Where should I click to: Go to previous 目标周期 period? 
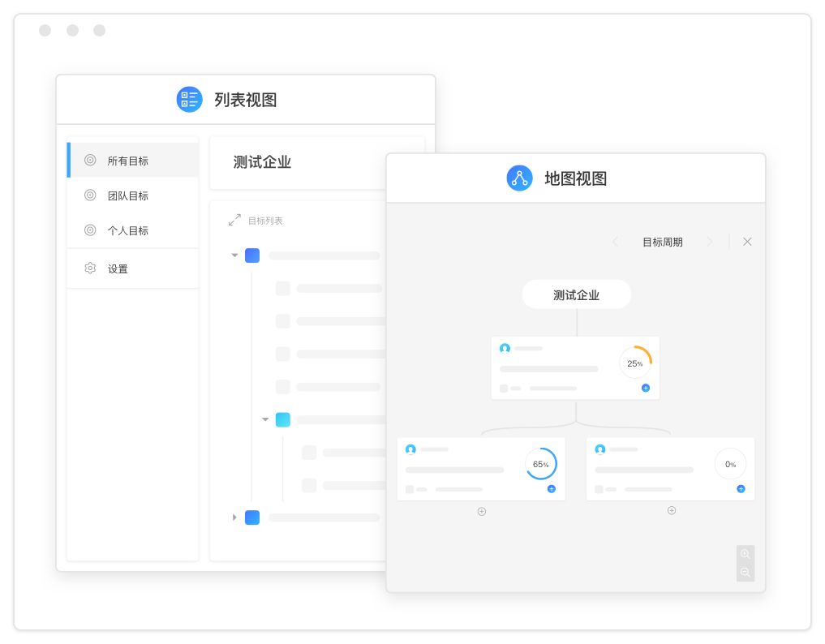tap(615, 242)
